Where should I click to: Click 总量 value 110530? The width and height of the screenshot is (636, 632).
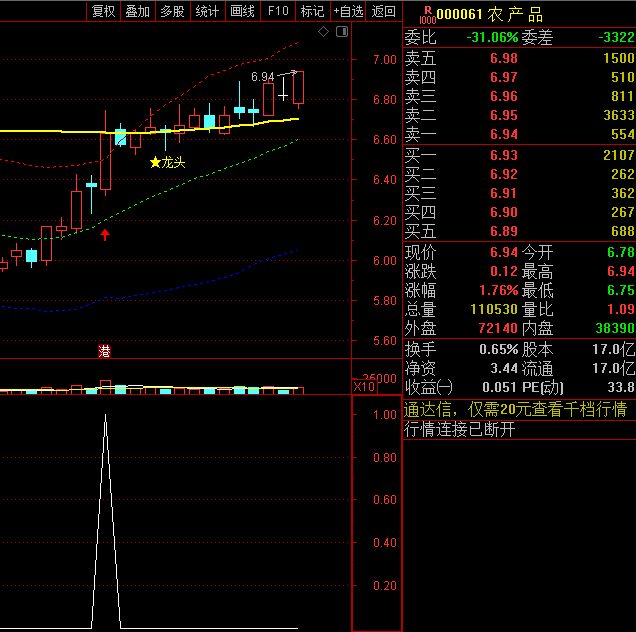(x=494, y=310)
